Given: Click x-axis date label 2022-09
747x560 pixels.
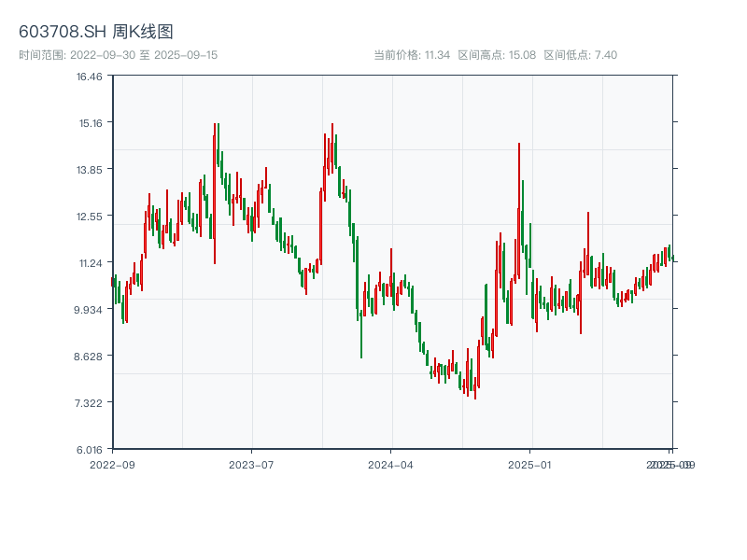Looking at the screenshot, I should [112, 465].
